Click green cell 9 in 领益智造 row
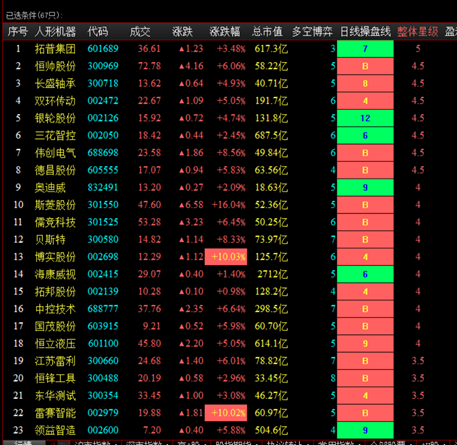Image resolution: width=457 pixels, height=445 pixels. [365, 430]
